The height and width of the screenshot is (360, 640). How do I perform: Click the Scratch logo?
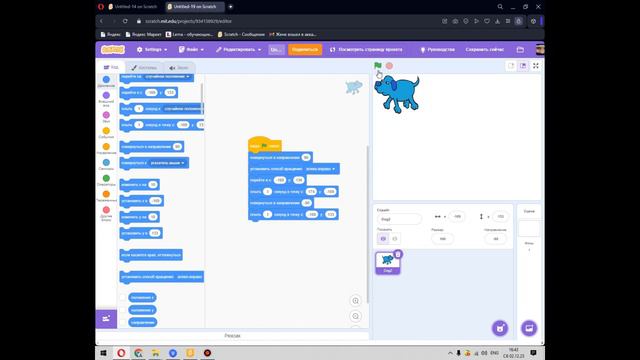[113, 49]
